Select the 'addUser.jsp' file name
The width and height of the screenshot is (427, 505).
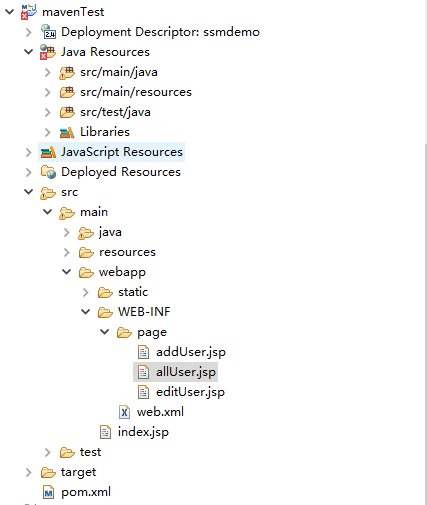[x=191, y=352]
